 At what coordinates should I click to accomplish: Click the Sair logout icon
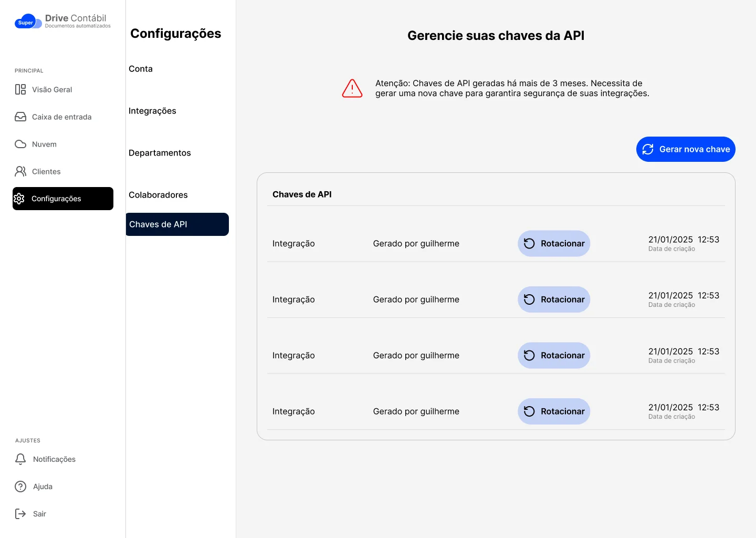[x=20, y=514]
